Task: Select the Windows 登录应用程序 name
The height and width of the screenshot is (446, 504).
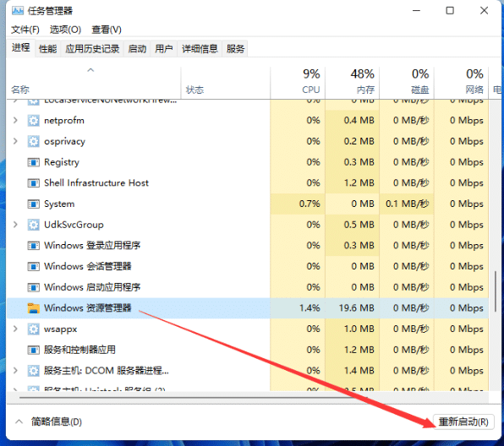Action: (92, 246)
